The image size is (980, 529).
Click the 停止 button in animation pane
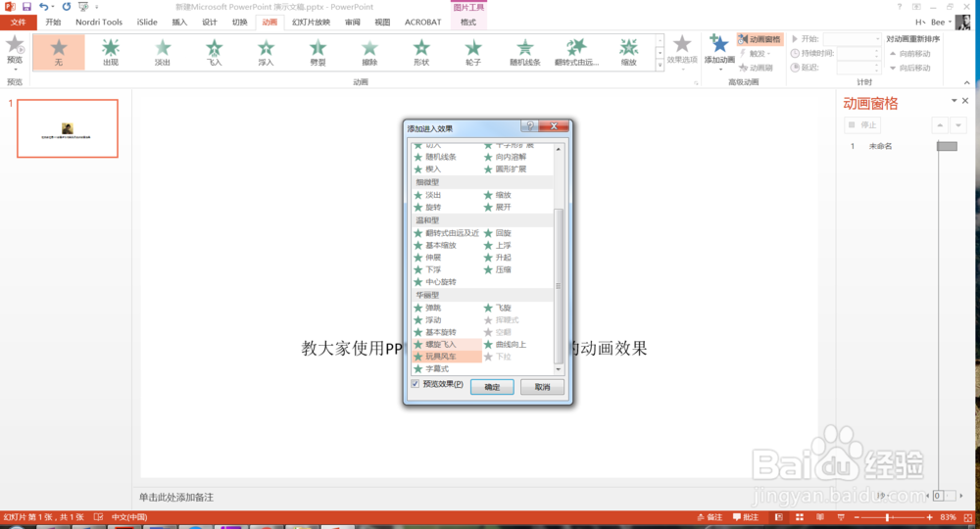pyautogui.click(x=862, y=125)
